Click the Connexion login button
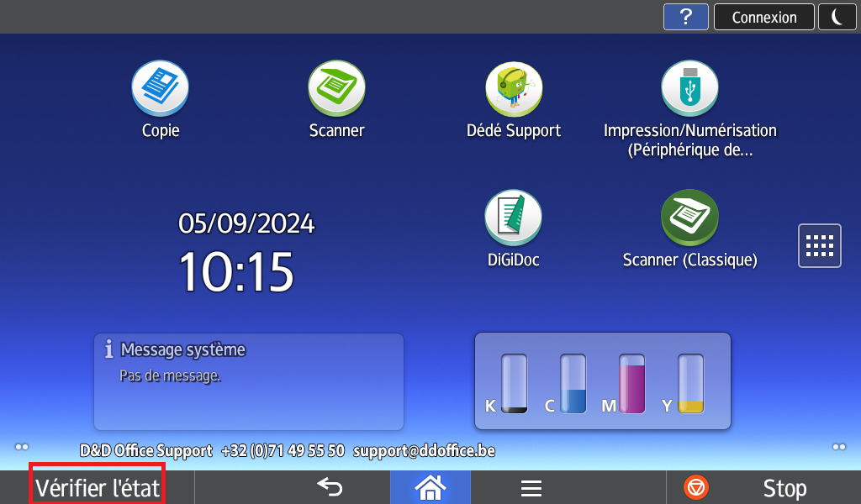 click(763, 17)
